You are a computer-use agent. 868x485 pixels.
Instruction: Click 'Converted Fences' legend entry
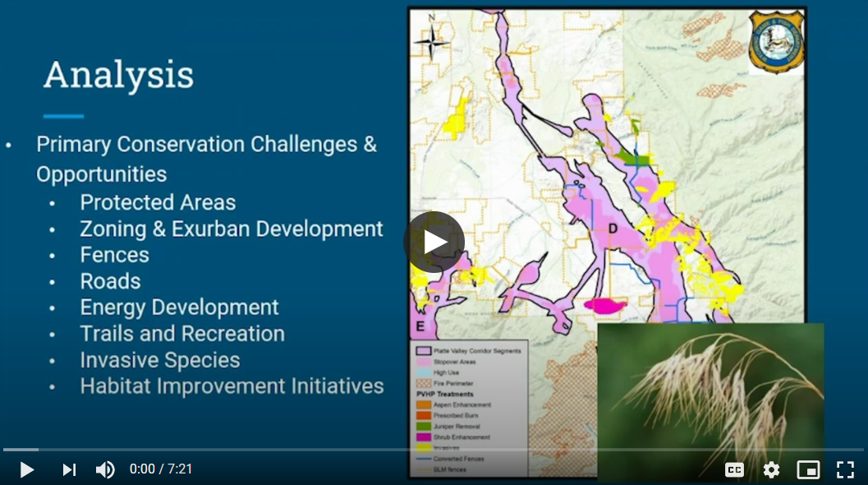[x=450, y=459]
